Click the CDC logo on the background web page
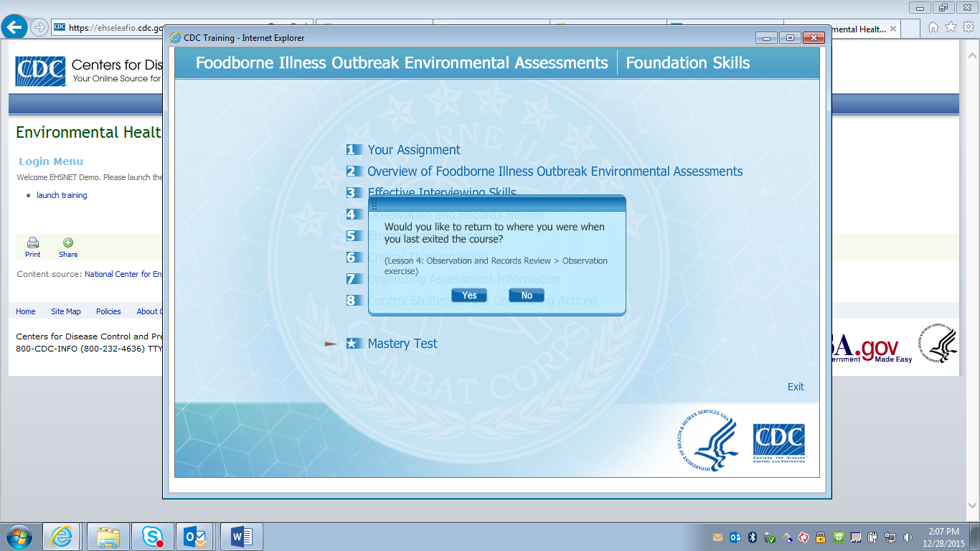Viewport: 980px width, 551px height. pyautogui.click(x=40, y=71)
